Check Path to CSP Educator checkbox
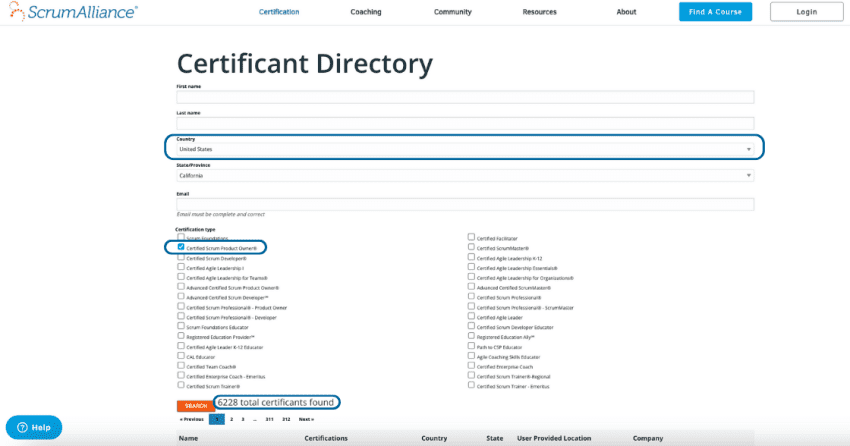This screenshot has width=850, height=446. (472, 346)
